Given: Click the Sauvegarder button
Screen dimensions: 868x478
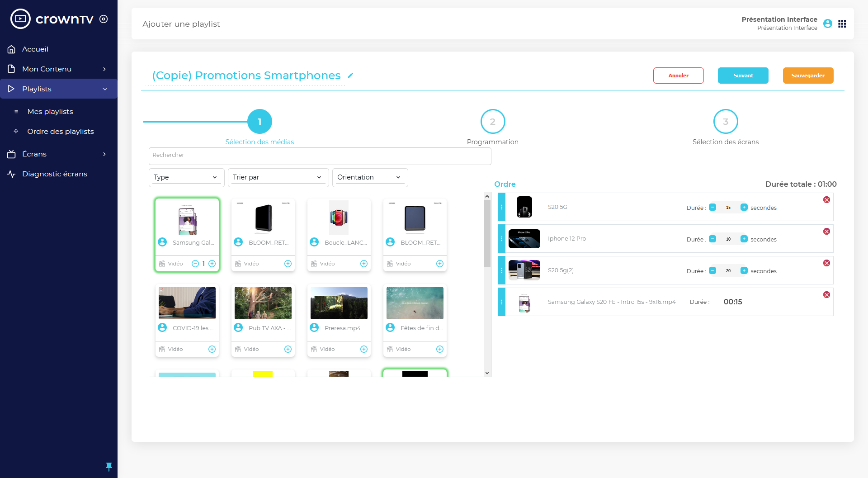Looking at the screenshot, I should [x=808, y=76].
